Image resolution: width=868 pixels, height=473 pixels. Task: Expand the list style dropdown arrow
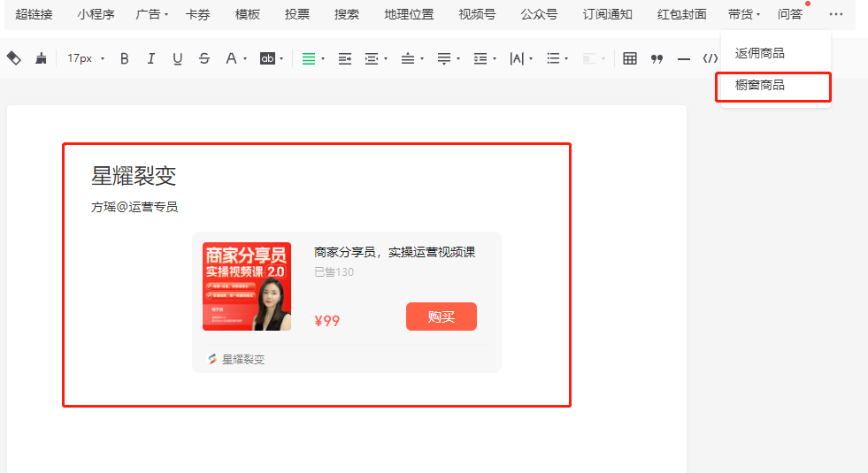click(566, 58)
